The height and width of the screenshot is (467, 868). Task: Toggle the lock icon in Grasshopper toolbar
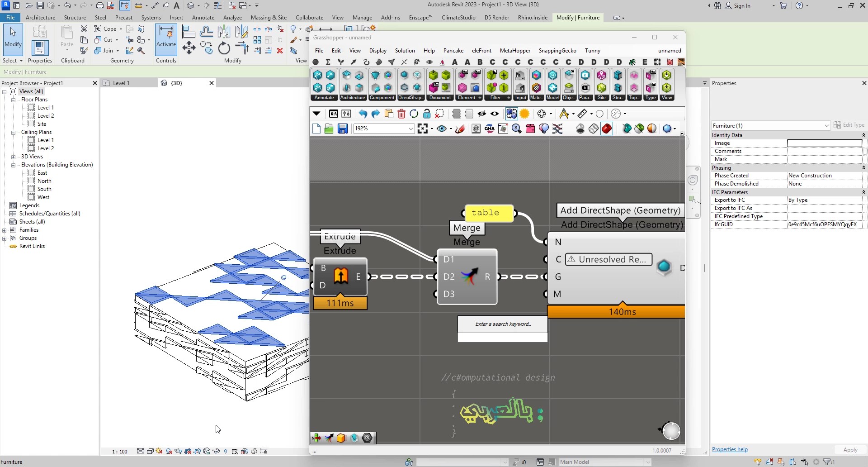426,114
